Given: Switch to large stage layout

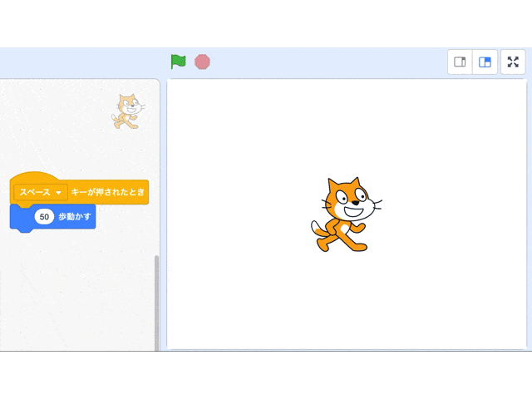Looking at the screenshot, I should [485, 62].
